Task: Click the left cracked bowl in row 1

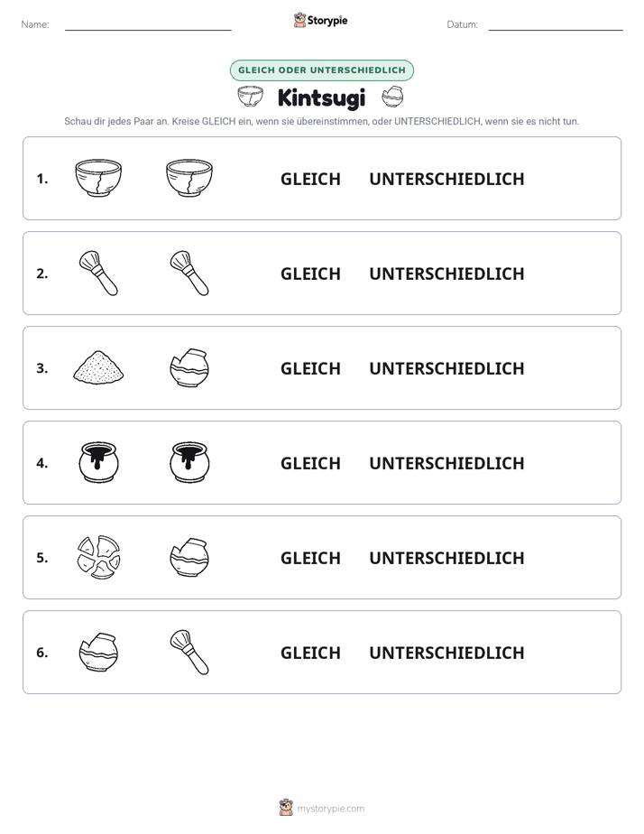Action: coord(98,178)
